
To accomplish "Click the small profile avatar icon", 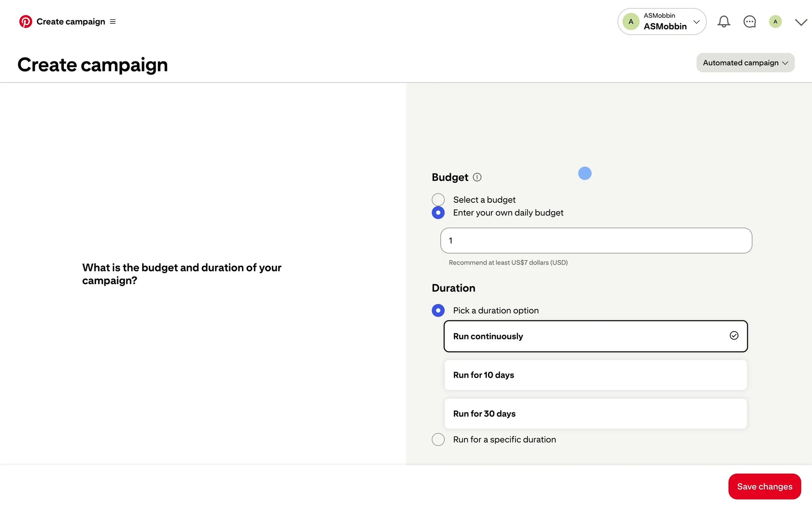I will (775, 22).
